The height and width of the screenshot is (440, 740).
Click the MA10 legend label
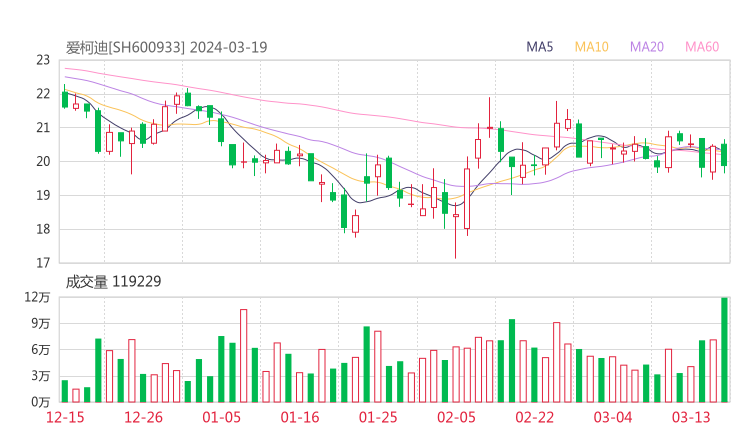(591, 47)
